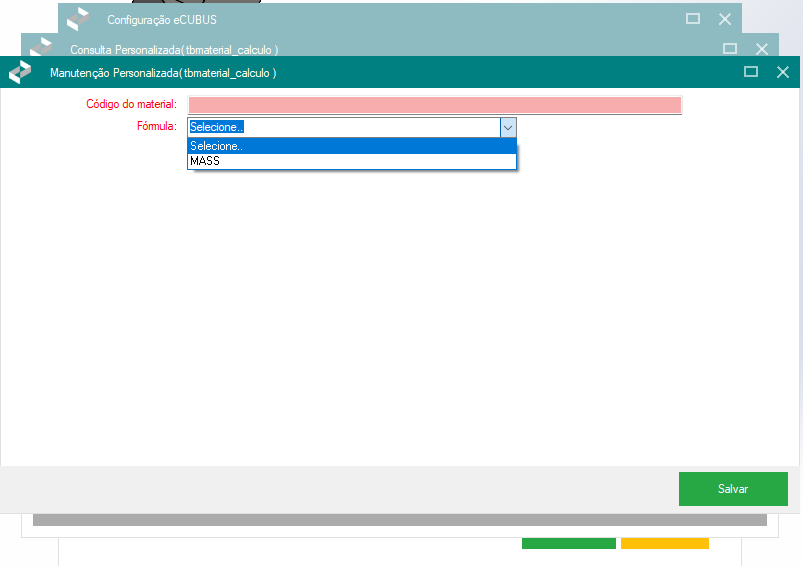Screen dimensions: 803x566
Task: Maximize the Configuração eCUBUS window
Action: click(x=692, y=19)
